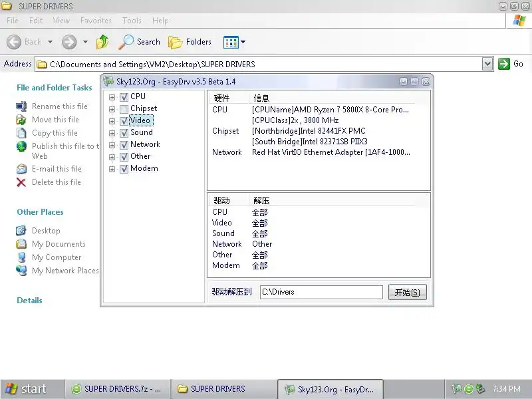
Task: Click the 硬件 column header
Action: [228, 98]
